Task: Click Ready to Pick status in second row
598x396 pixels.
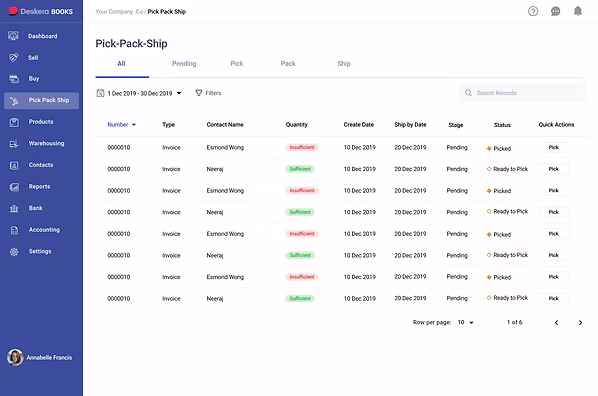Action: tap(507, 169)
